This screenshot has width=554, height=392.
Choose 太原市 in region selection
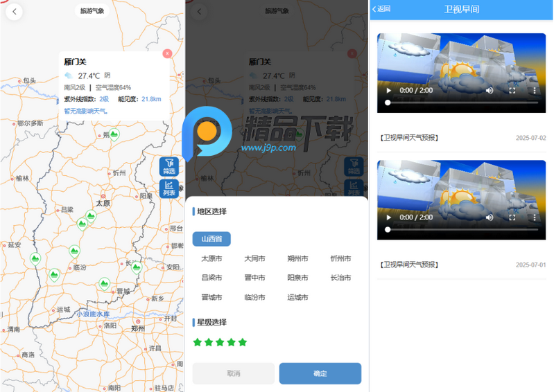[x=211, y=258]
